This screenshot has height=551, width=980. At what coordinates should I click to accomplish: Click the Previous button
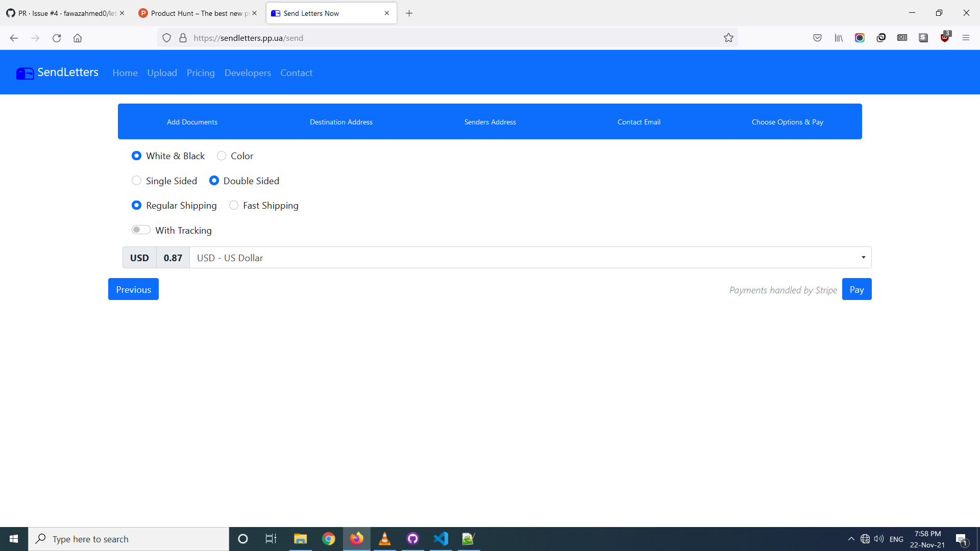point(133,289)
